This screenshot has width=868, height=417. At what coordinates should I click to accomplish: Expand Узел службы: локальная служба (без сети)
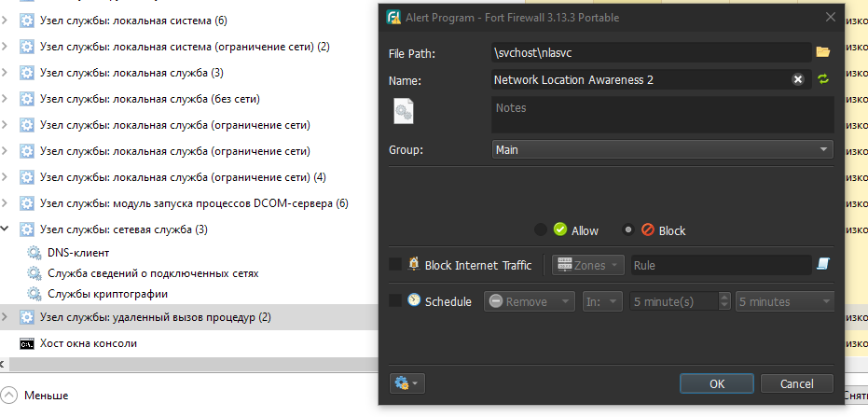pos(5,99)
